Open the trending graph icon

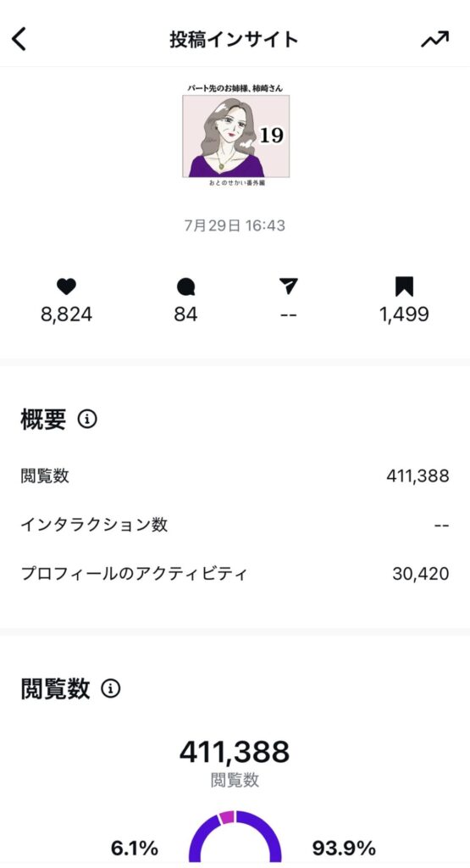tap(435, 39)
